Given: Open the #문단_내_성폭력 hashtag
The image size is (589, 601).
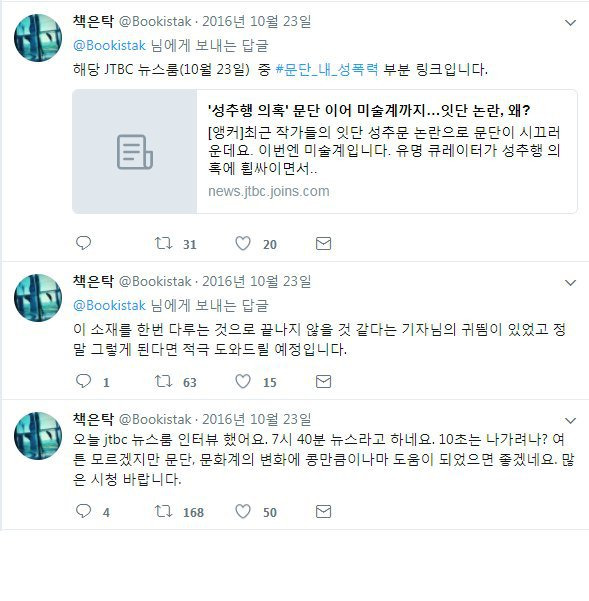Looking at the screenshot, I should tap(327, 69).
